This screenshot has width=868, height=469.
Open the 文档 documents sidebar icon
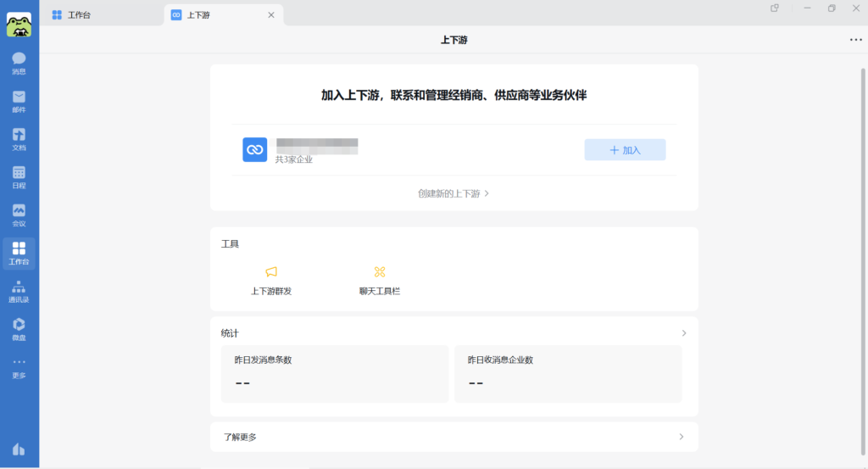[x=19, y=140]
